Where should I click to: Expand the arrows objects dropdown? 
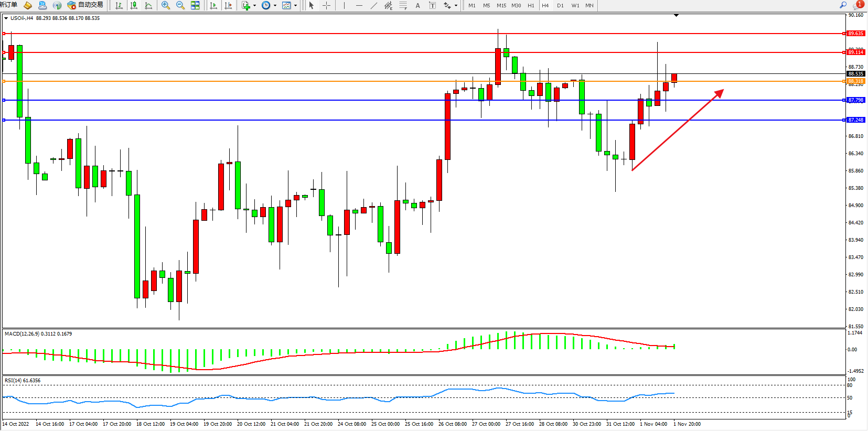[456, 6]
